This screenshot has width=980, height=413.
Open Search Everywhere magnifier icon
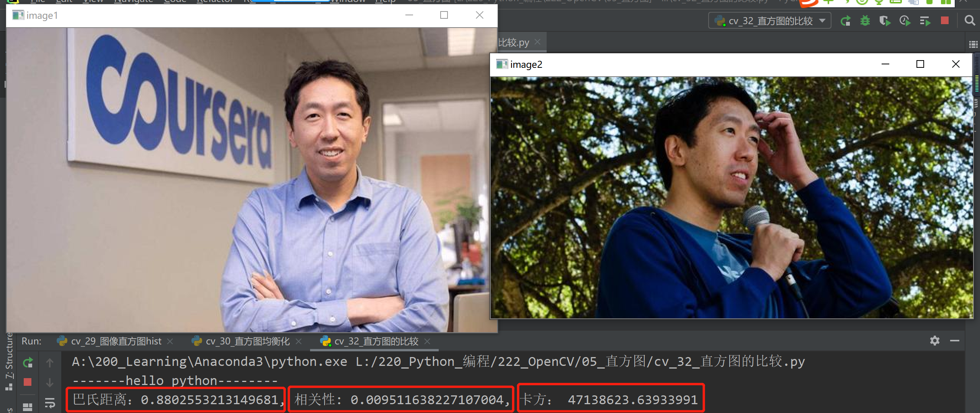point(970,21)
